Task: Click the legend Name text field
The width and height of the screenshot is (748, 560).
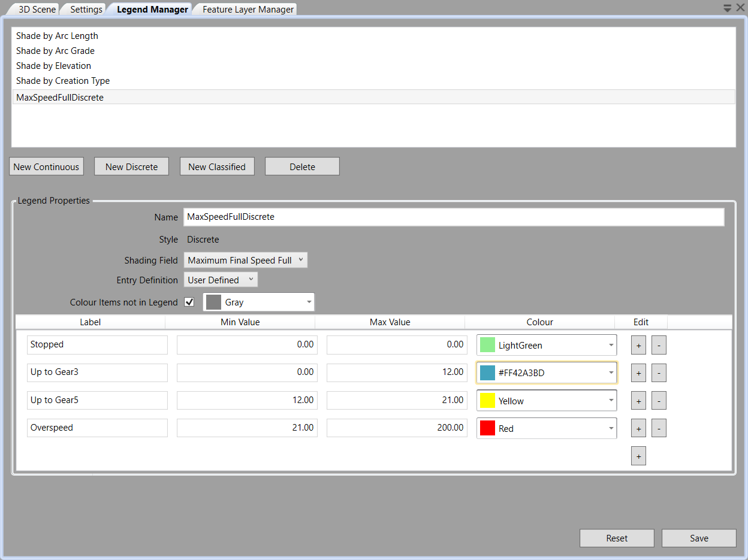Action: (x=453, y=217)
